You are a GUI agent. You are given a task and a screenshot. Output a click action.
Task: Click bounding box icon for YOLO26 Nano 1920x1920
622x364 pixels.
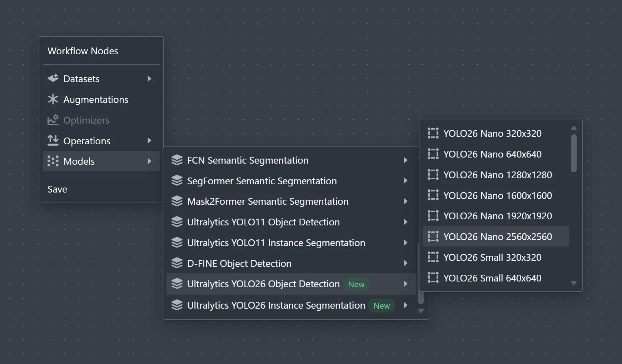433,216
